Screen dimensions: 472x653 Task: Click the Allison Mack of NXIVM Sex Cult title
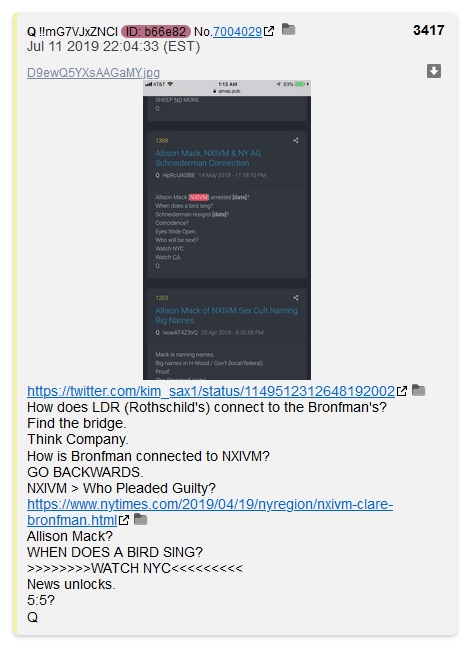pyautogui.click(x=227, y=315)
